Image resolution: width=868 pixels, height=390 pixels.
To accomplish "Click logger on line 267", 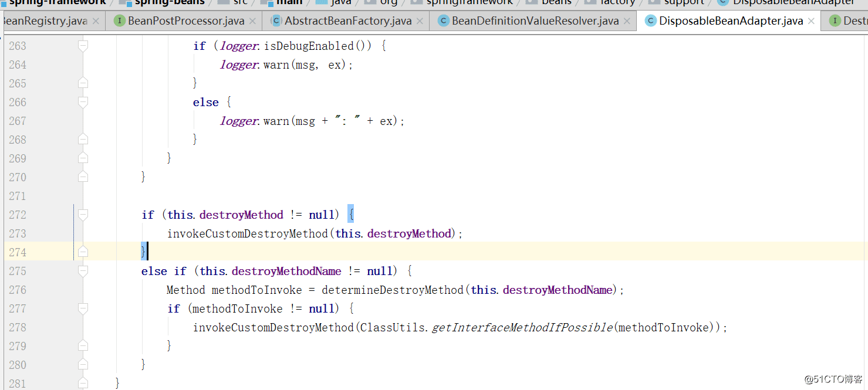I will [238, 121].
